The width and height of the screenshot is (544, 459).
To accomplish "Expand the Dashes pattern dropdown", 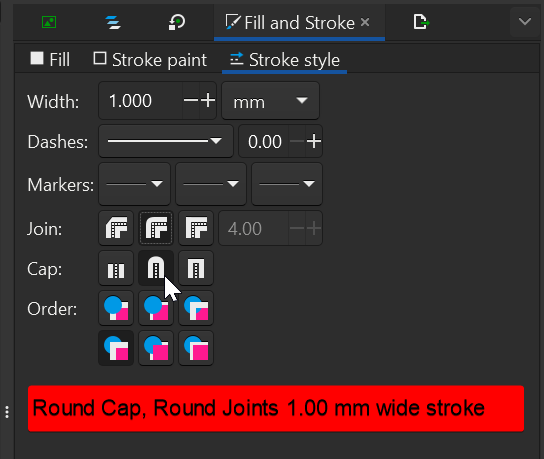I will [x=166, y=141].
